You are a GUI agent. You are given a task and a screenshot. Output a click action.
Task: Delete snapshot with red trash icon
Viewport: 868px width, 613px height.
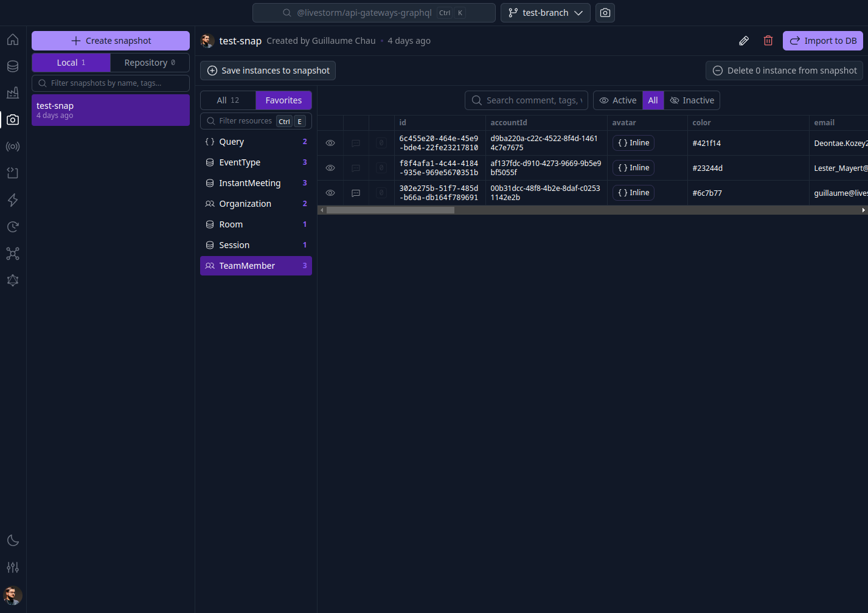(768, 41)
